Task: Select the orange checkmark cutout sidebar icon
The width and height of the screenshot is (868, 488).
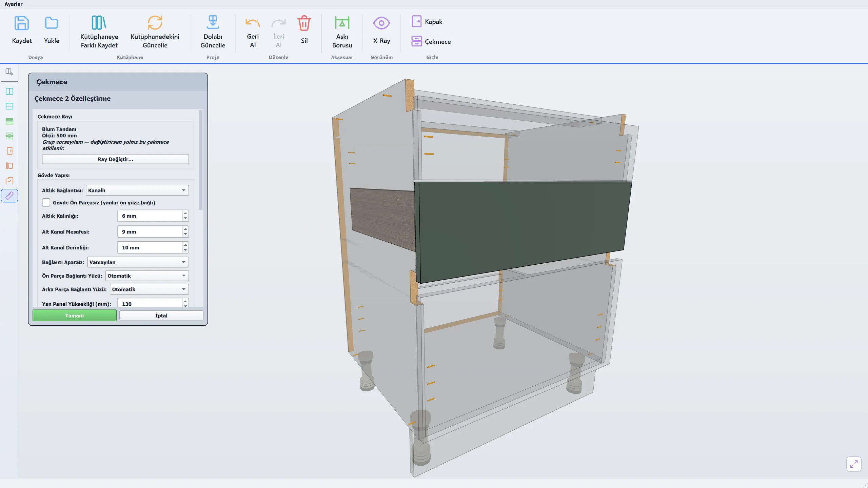Action: tap(9, 181)
